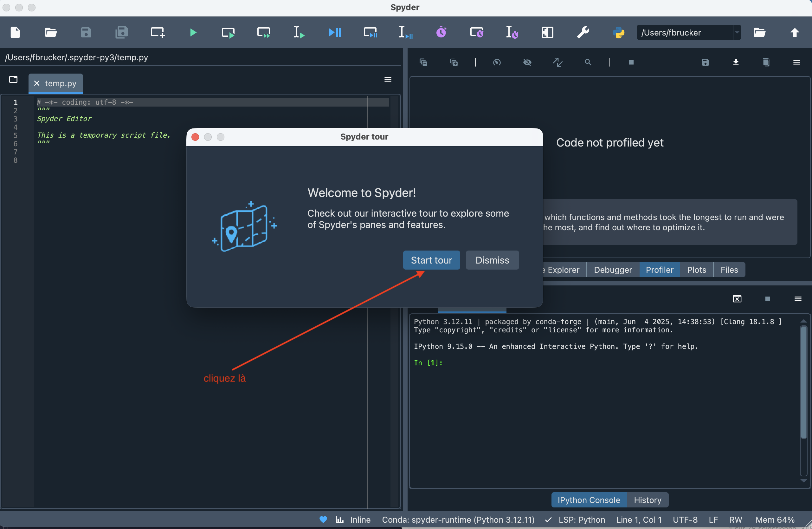This screenshot has height=529, width=812.
Task: Toggle hide builtins crossed-eye icon in Profiler
Action: tap(527, 62)
